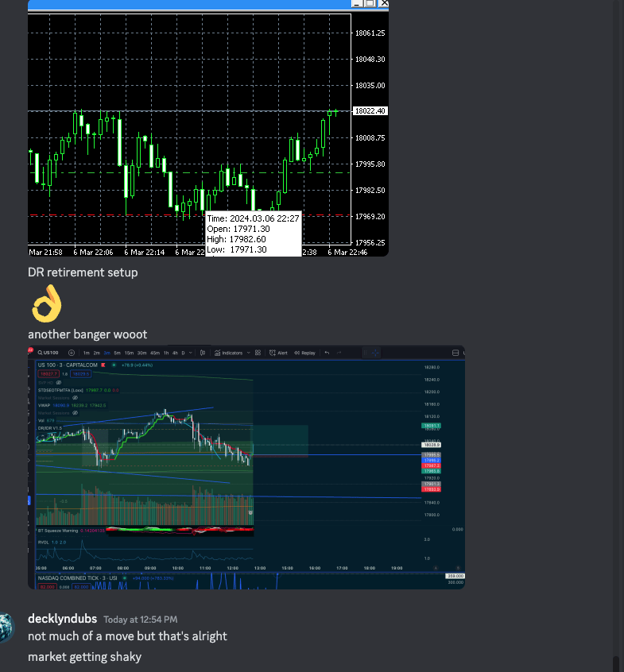624x672 pixels.
Task: Open the layout selector in chart header
Action: (455, 353)
